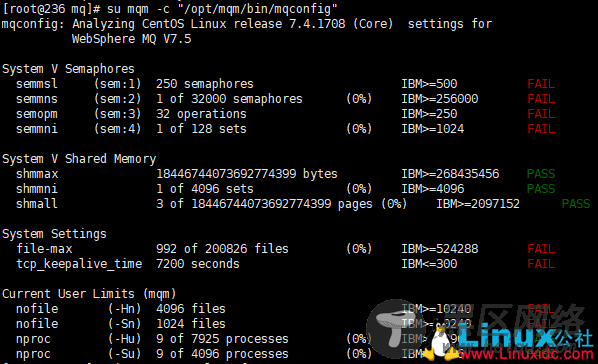This screenshot has height=364, width=598.
Task: Click the "[root@236 mq]#" shell prompt
Action: click(51, 9)
